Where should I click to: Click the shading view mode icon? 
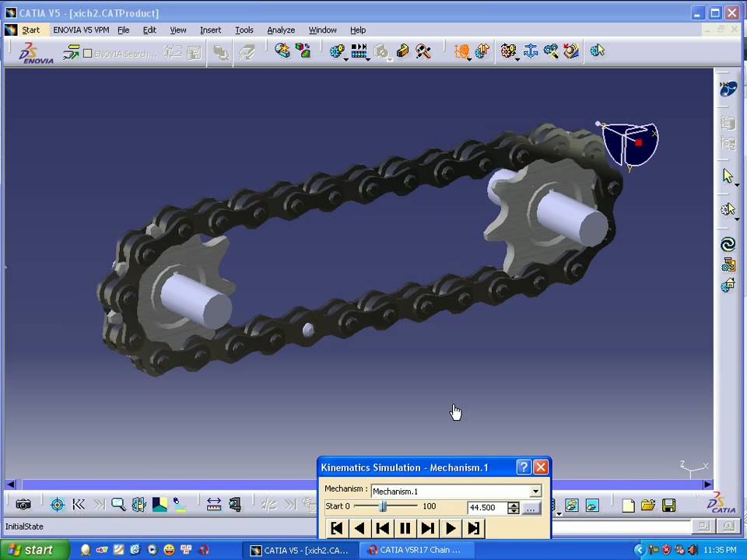coord(160,504)
